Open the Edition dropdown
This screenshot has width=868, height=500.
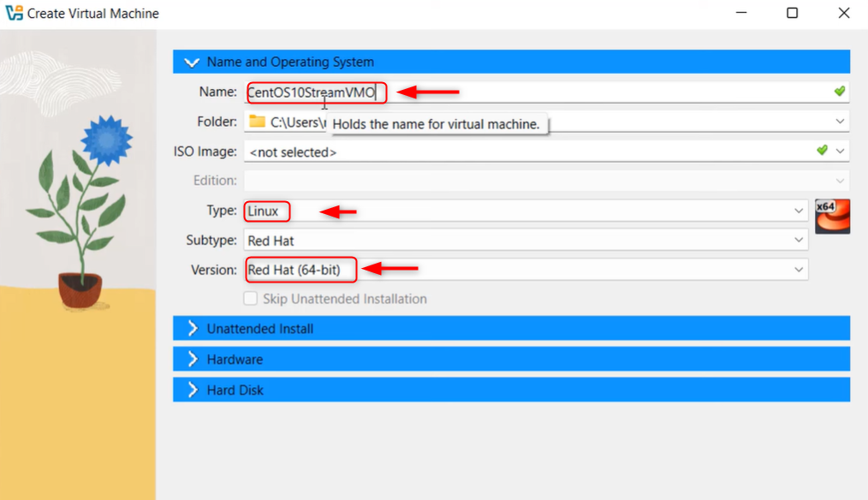841,180
